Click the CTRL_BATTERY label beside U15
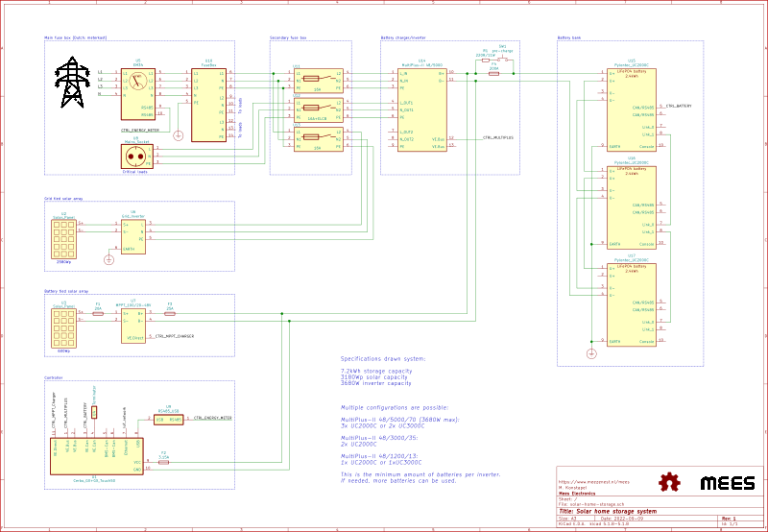Screen dimensions: 768x532 click(x=679, y=106)
